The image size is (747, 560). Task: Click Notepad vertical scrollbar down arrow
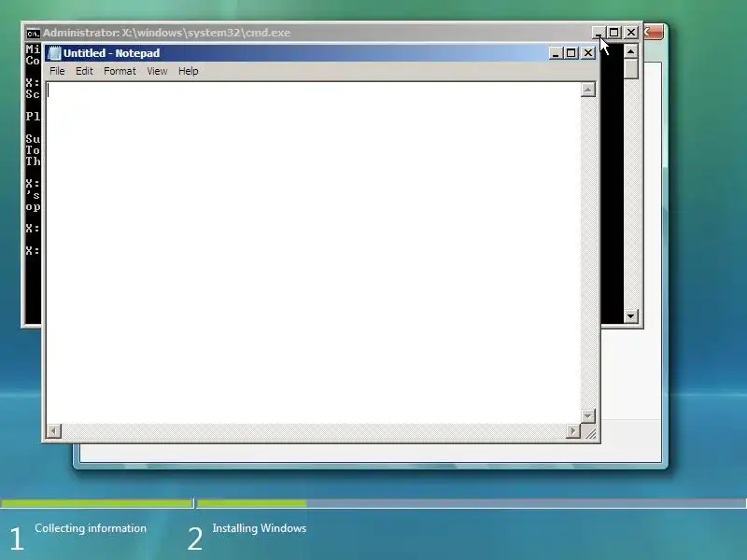(588, 415)
